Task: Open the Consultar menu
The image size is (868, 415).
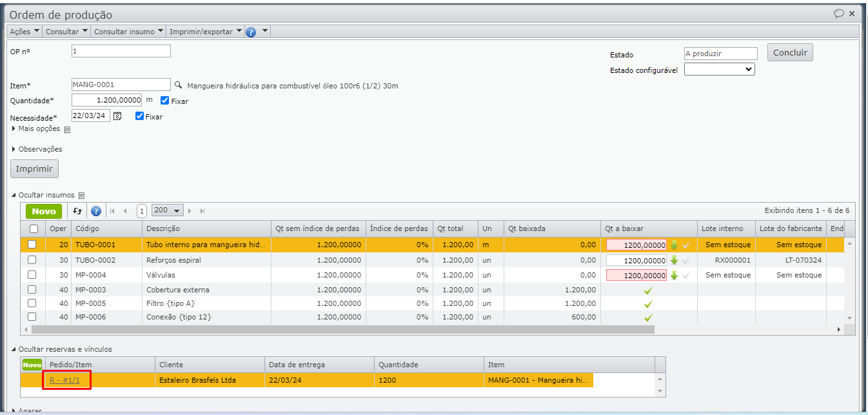Action: [67, 32]
